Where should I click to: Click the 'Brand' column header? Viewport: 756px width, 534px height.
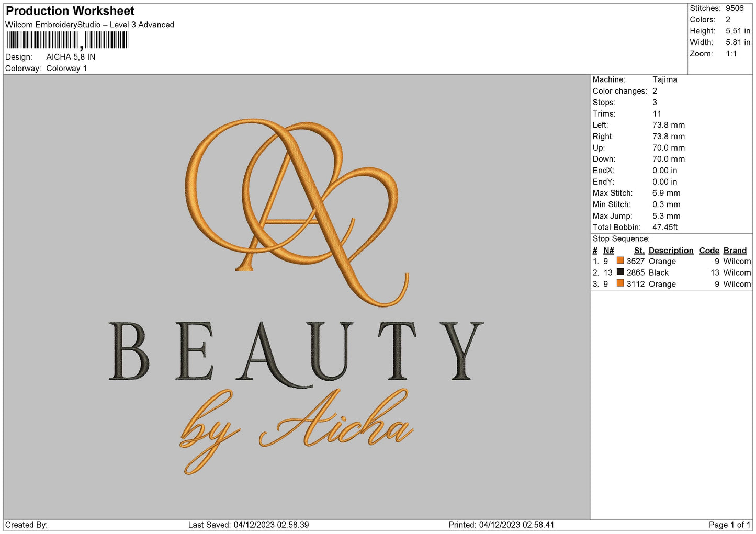[x=735, y=251]
